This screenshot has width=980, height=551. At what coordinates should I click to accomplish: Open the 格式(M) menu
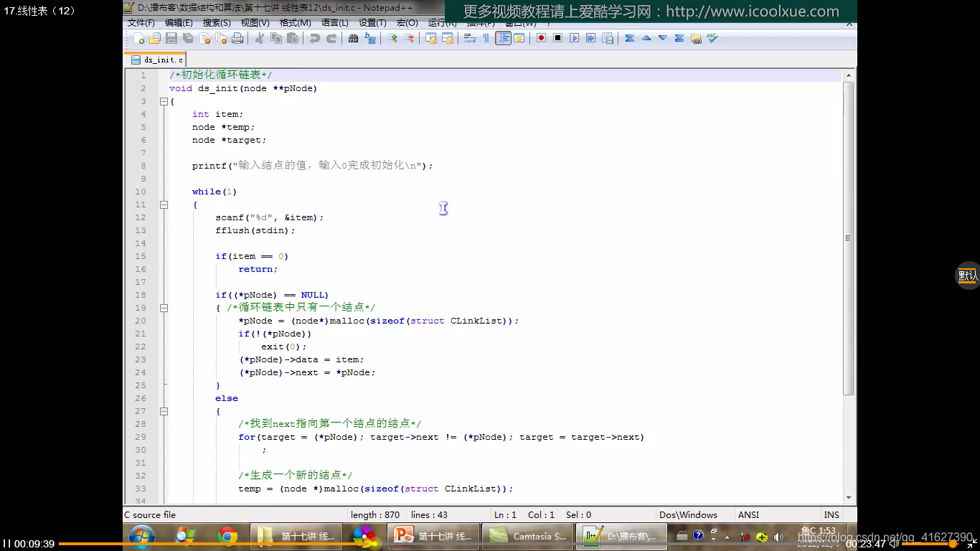pyautogui.click(x=295, y=23)
